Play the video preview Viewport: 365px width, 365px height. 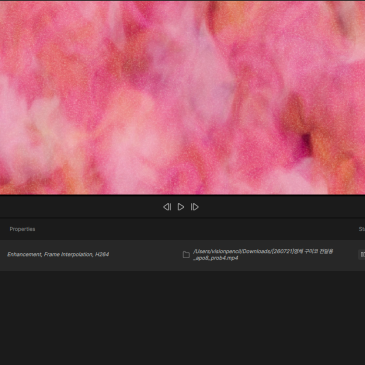tap(181, 207)
